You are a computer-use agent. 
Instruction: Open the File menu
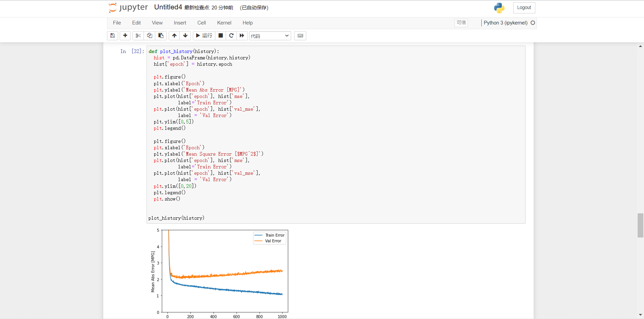coord(117,23)
